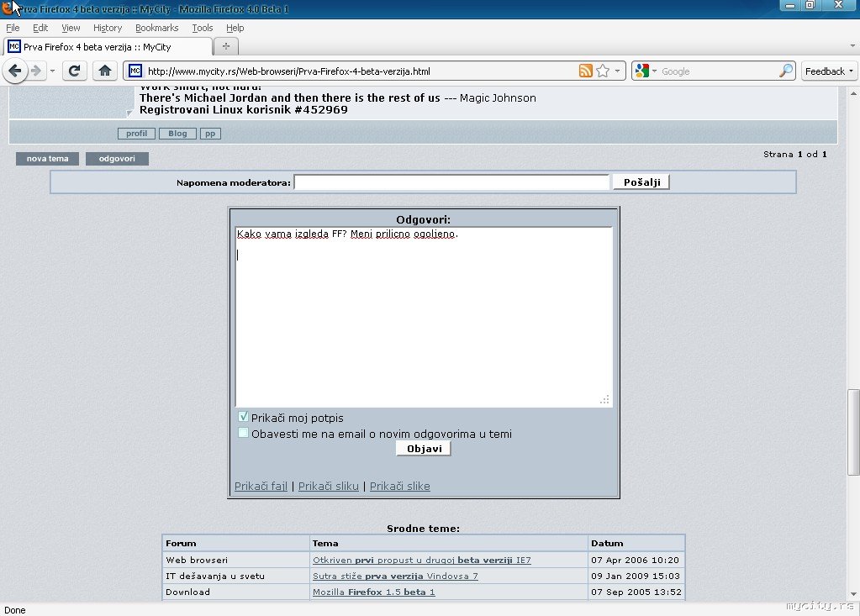This screenshot has width=860, height=616.
Task: Submit moderator note with Pošalji
Action: (641, 182)
